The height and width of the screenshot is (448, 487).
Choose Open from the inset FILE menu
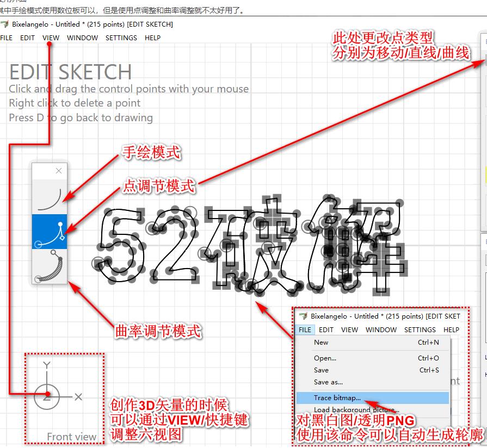pos(325,358)
